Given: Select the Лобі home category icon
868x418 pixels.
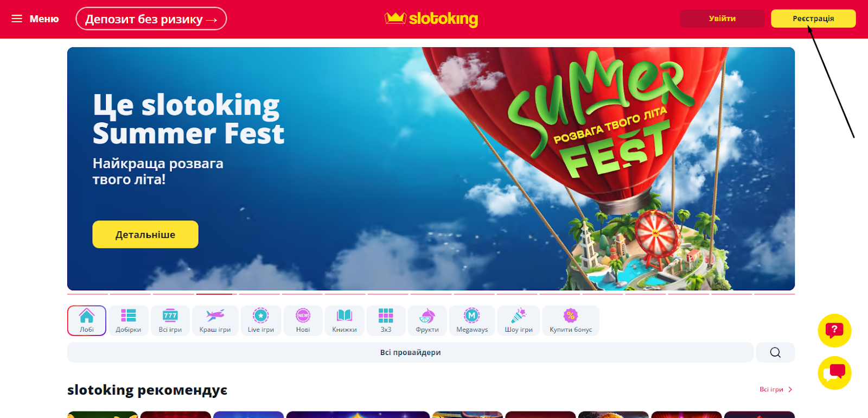Looking at the screenshot, I should [x=87, y=321].
